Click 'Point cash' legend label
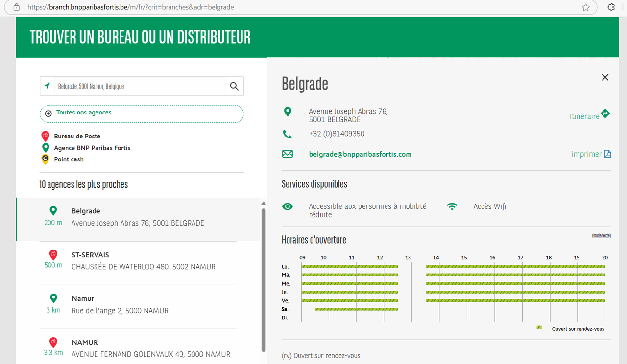Viewport: 627px width, 364px height. click(x=69, y=159)
